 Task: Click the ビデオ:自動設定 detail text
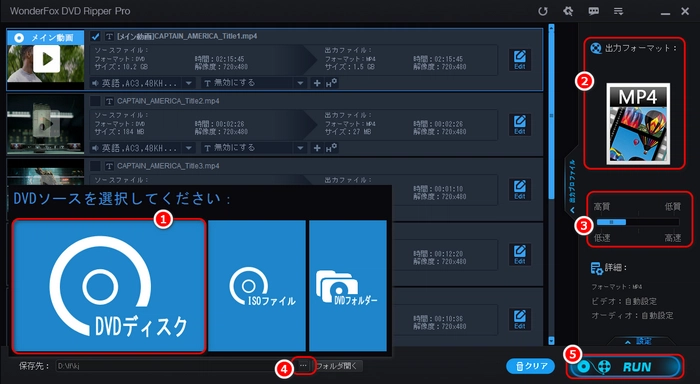(x=624, y=301)
